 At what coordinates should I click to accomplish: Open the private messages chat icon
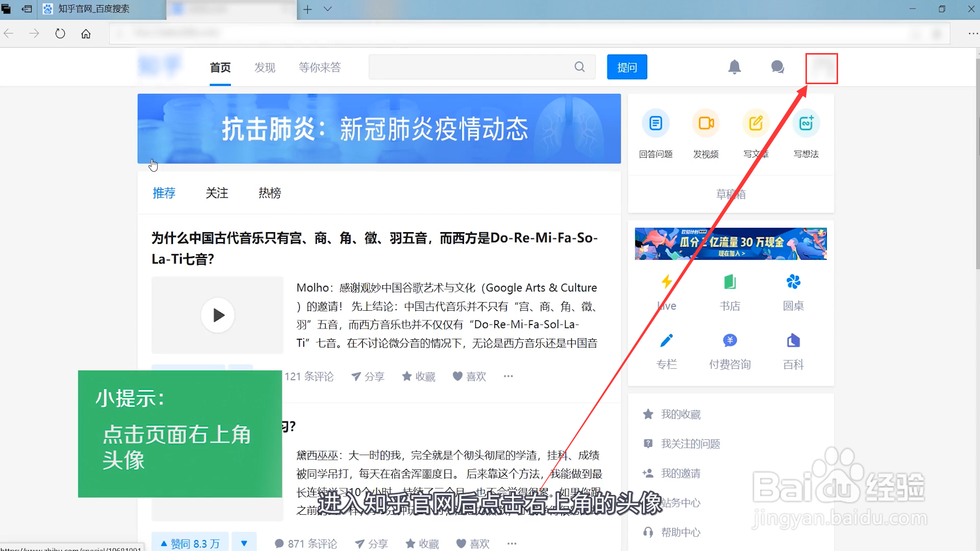(x=777, y=67)
